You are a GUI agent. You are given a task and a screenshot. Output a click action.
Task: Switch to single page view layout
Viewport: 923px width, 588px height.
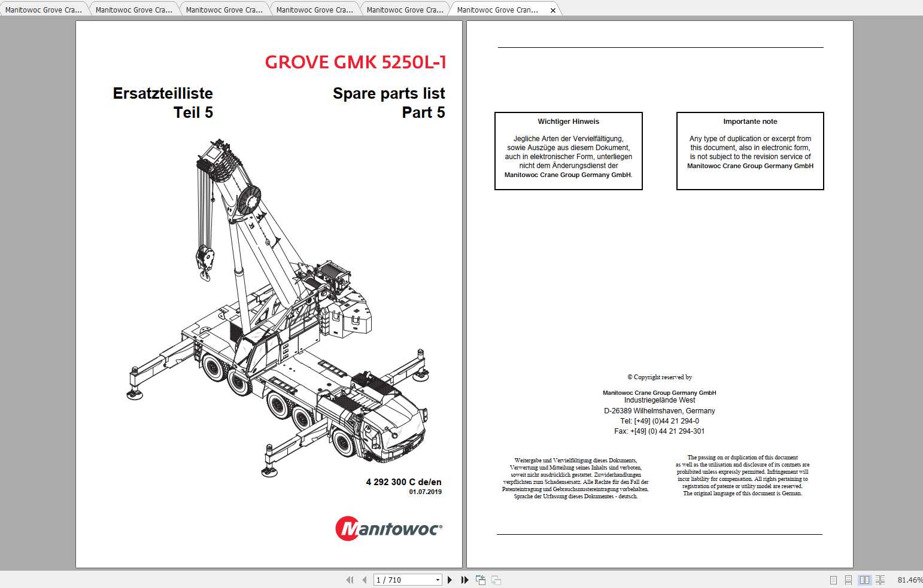point(833,580)
